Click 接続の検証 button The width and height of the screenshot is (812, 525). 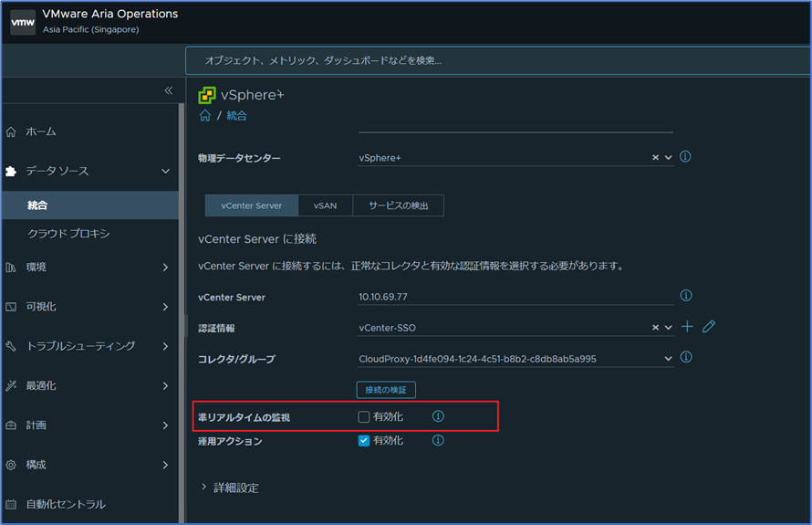click(386, 390)
